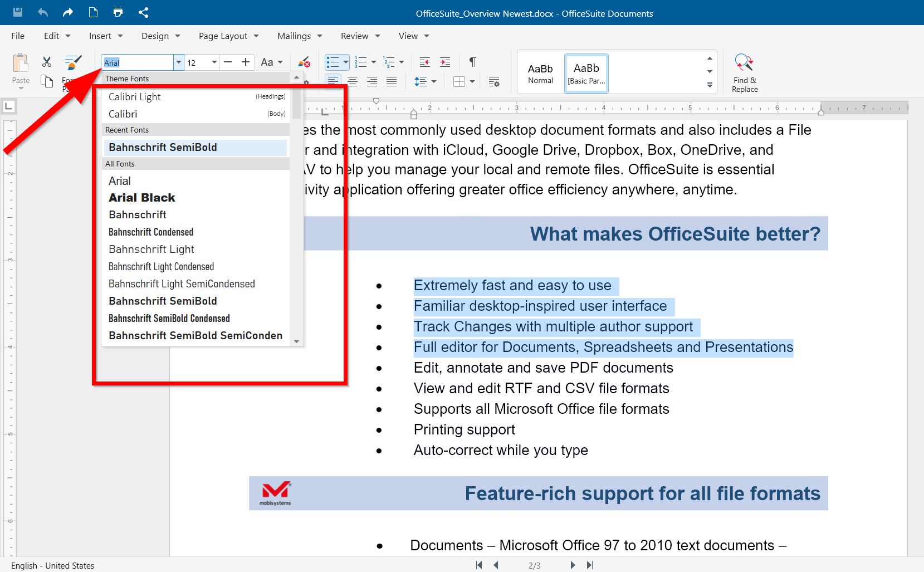
Task: Open the change case Aa dropdown
Action: coord(272,62)
